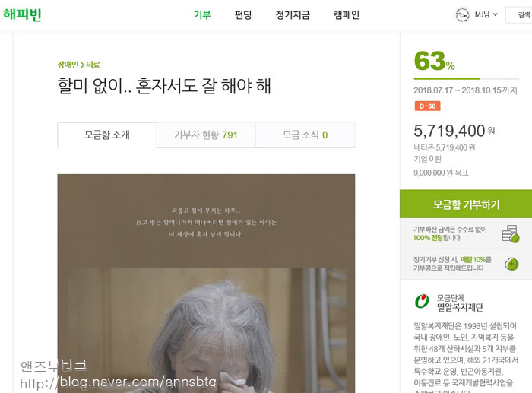
Task: Switch to 모금 소식 0 tab
Action: [x=305, y=135]
